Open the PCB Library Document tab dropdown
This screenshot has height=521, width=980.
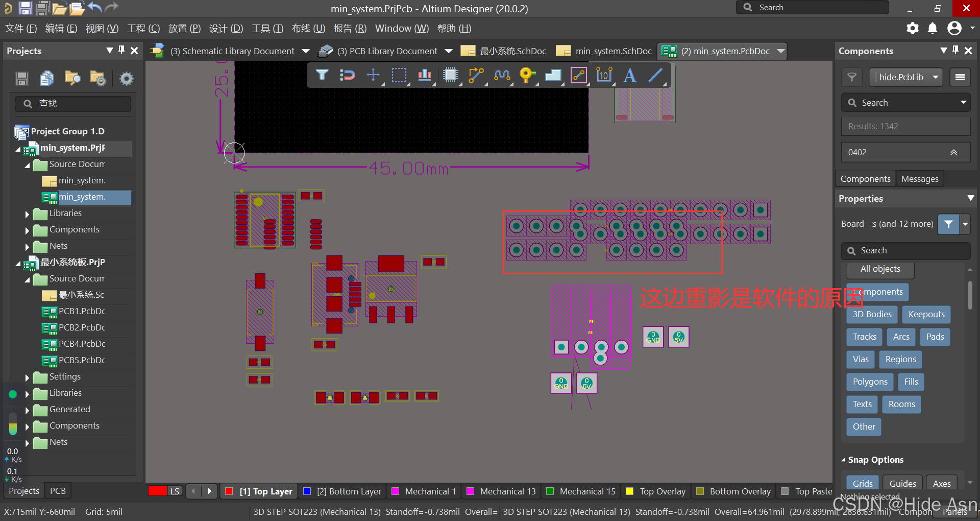[449, 51]
